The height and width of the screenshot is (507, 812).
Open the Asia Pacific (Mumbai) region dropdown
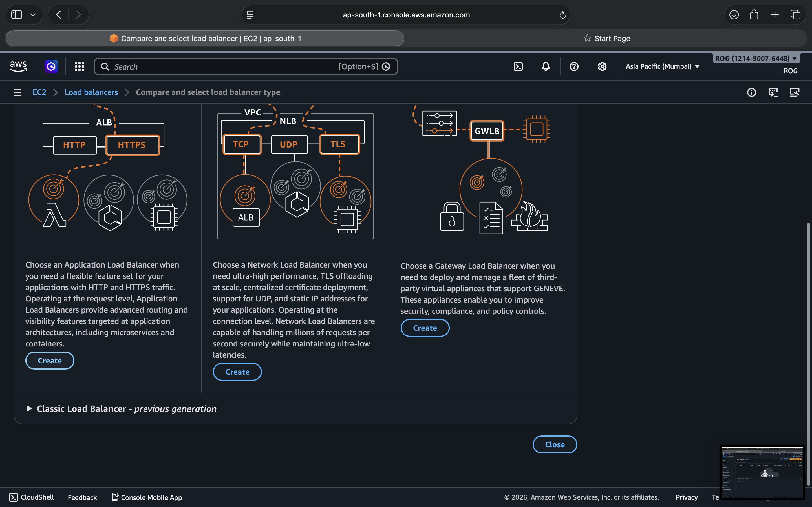tap(662, 66)
